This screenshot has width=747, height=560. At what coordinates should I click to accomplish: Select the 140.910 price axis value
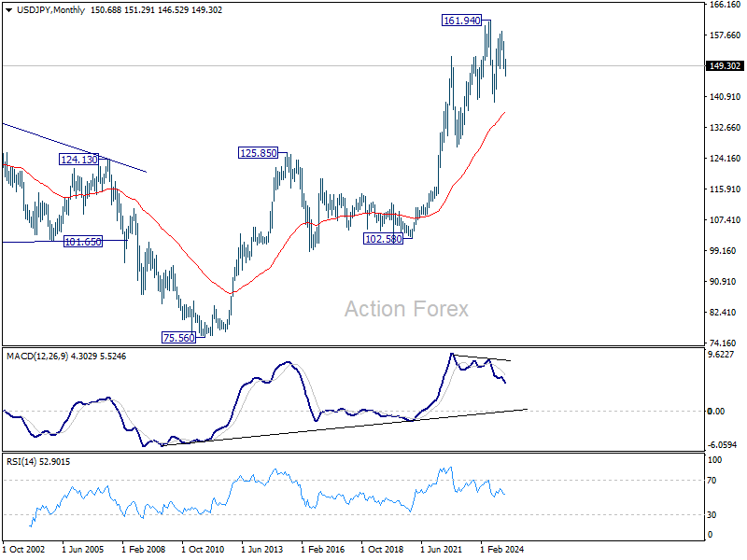click(x=725, y=97)
